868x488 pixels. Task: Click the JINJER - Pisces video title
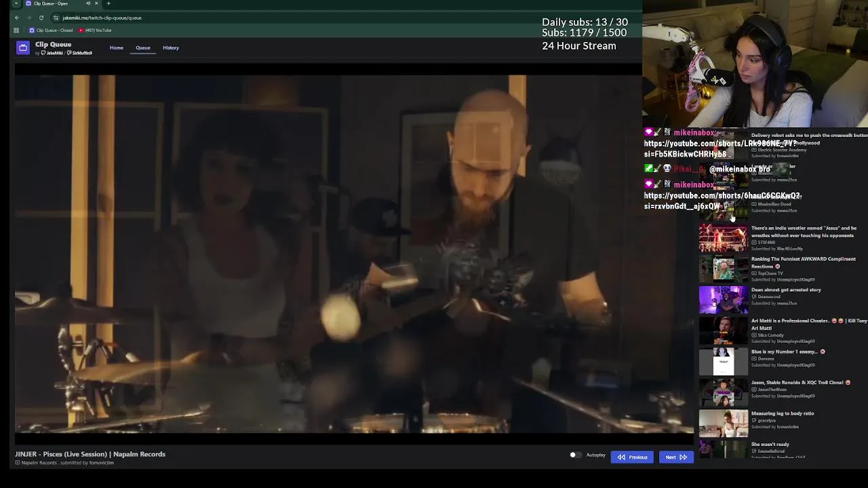90,454
